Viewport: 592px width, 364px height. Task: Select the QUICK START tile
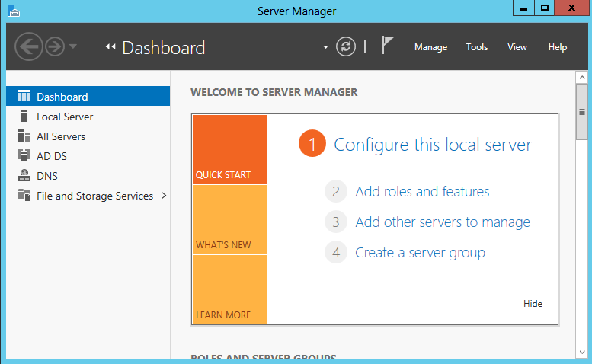tap(230, 149)
